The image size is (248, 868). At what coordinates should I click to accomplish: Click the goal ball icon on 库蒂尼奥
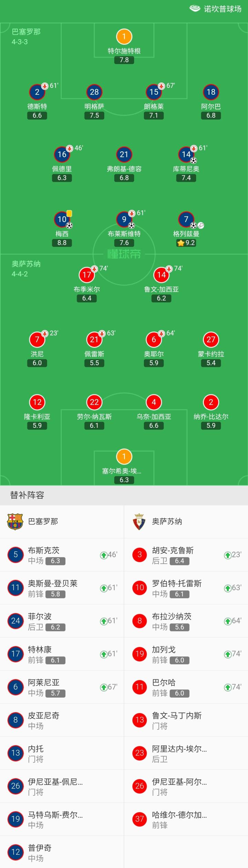[194, 160]
